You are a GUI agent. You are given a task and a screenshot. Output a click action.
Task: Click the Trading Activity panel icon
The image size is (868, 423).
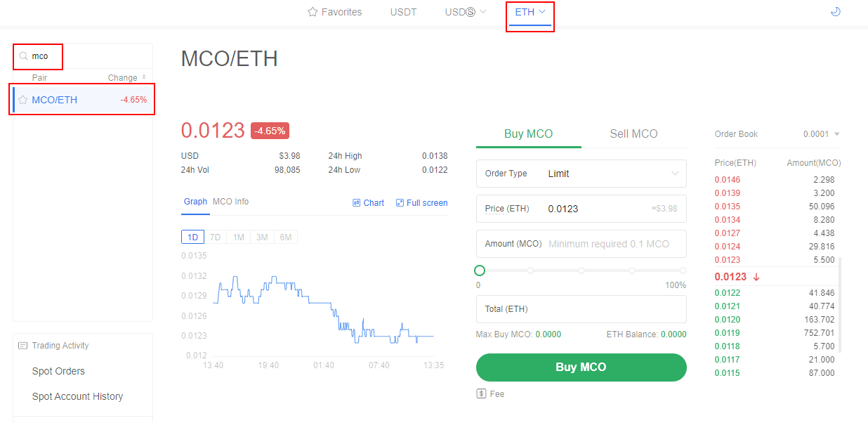(x=23, y=345)
